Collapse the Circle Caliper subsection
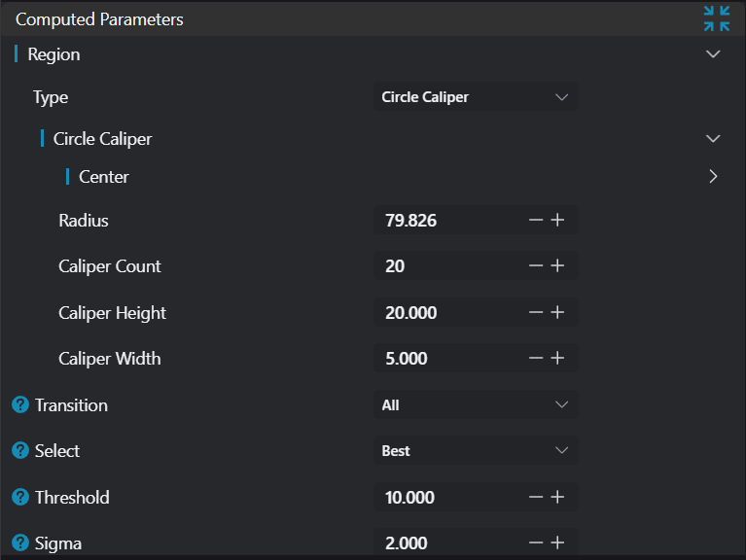The width and height of the screenshot is (746, 560). pyautogui.click(x=713, y=139)
